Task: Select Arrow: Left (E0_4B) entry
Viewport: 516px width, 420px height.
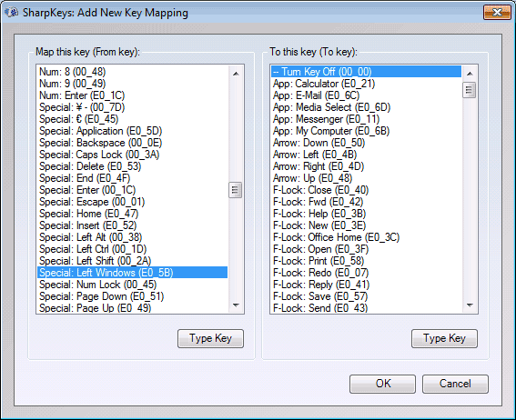Action: [x=366, y=155]
